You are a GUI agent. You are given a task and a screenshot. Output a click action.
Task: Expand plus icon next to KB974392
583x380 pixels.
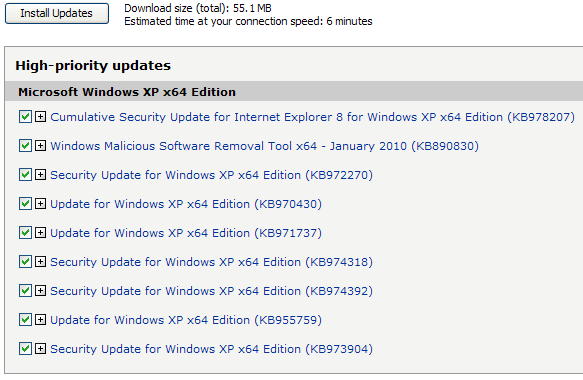[x=41, y=291]
